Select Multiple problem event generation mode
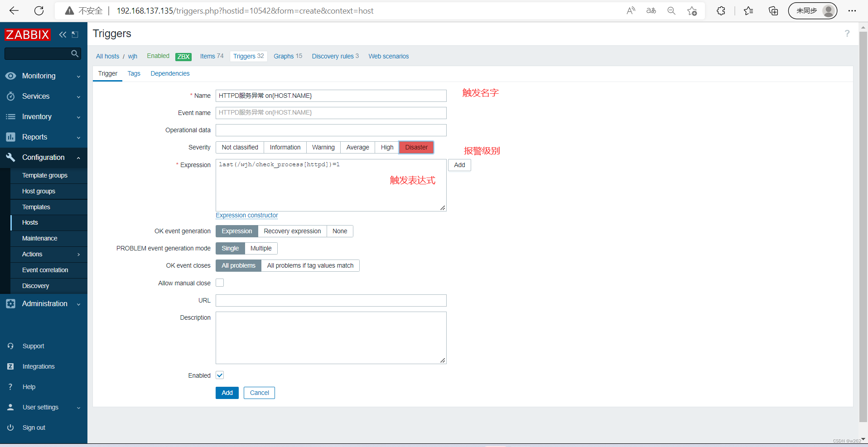 pos(261,248)
